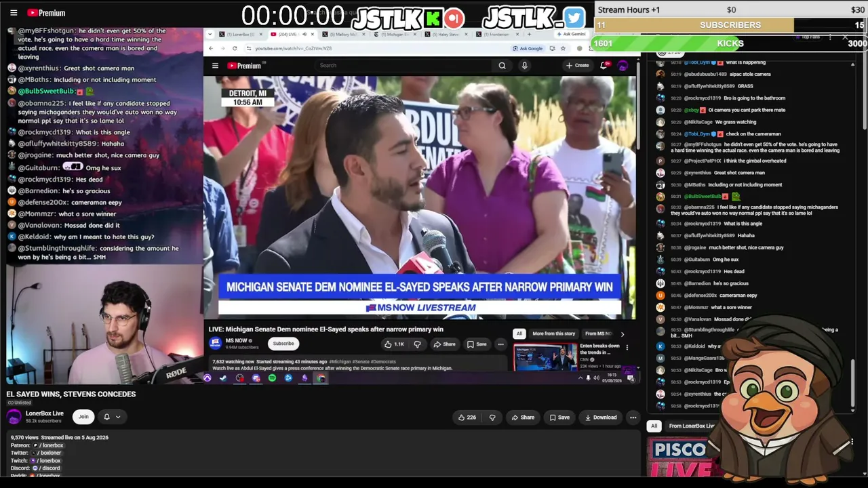Click the browser back arrow
Image resolution: width=868 pixels, height=488 pixels.
click(x=211, y=48)
